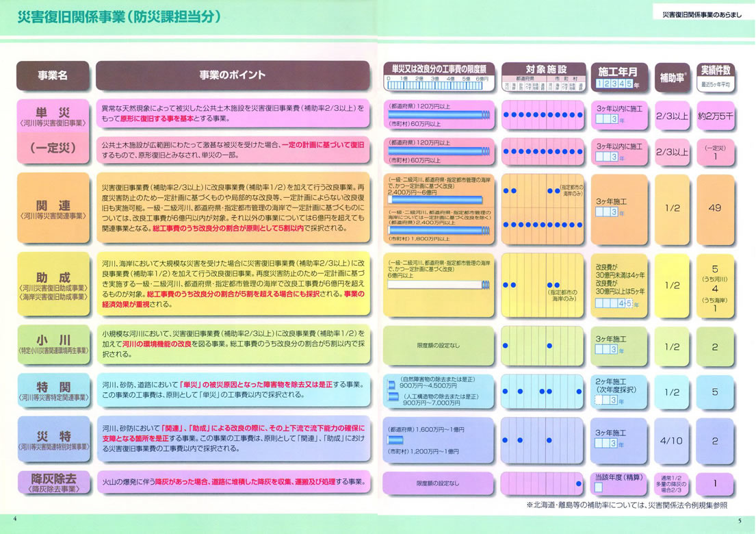
Task: Select the 900万円〜7,000万円 limit text
Action: pyautogui.click(x=431, y=403)
